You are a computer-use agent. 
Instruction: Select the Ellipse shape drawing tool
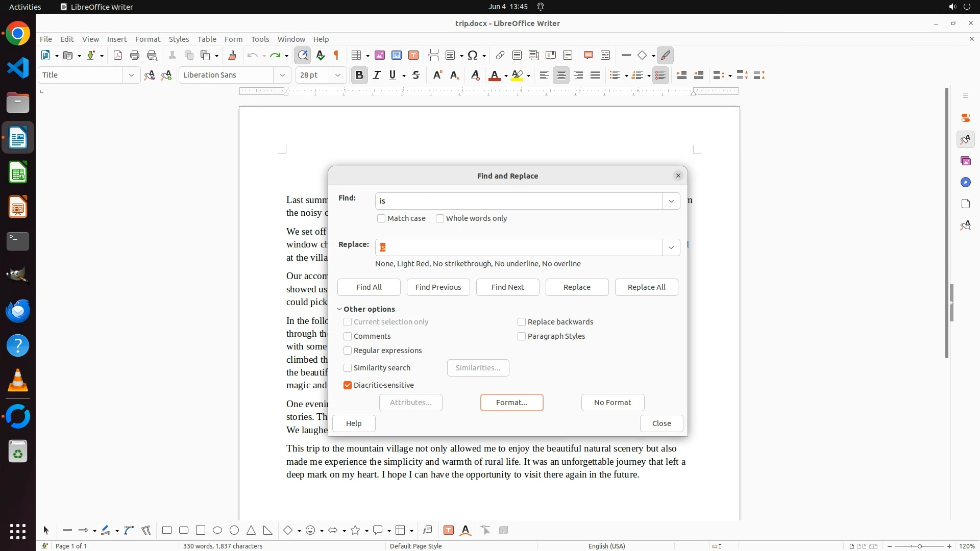tap(217, 530)
